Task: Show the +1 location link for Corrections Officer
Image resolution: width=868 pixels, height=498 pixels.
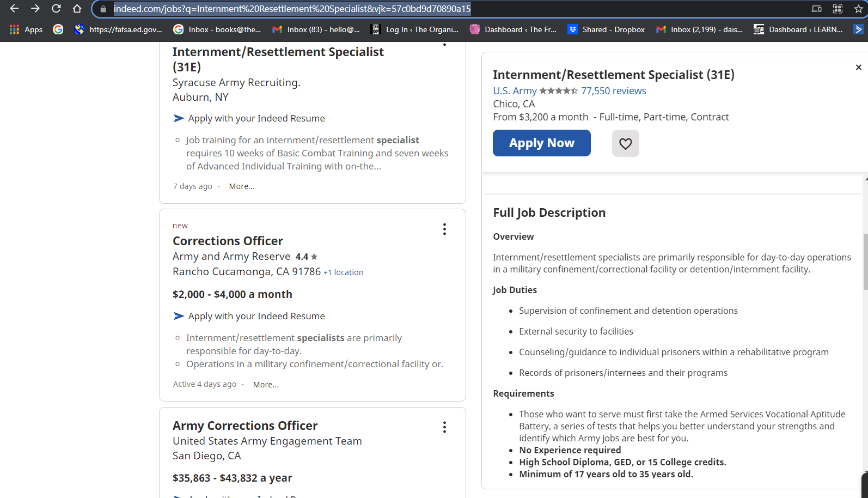Action: (343, 272)
